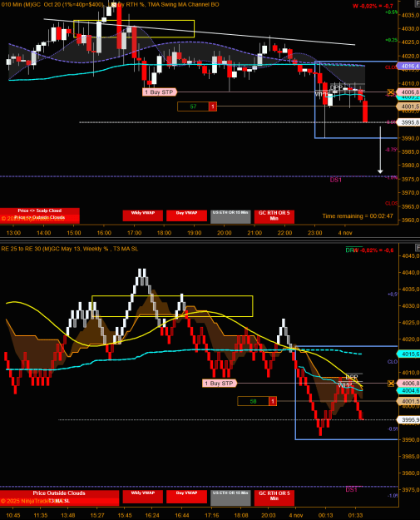Click the F button at top chart's corner
The image size is (420, 520).
[x=418, y=3]
